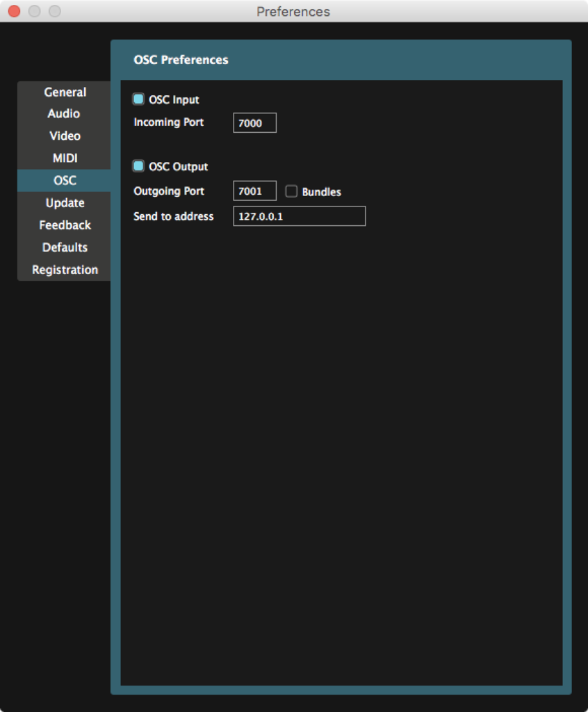Click the Incoming Port label
Viewport: 588px width, 712px height.
point(168,122)
